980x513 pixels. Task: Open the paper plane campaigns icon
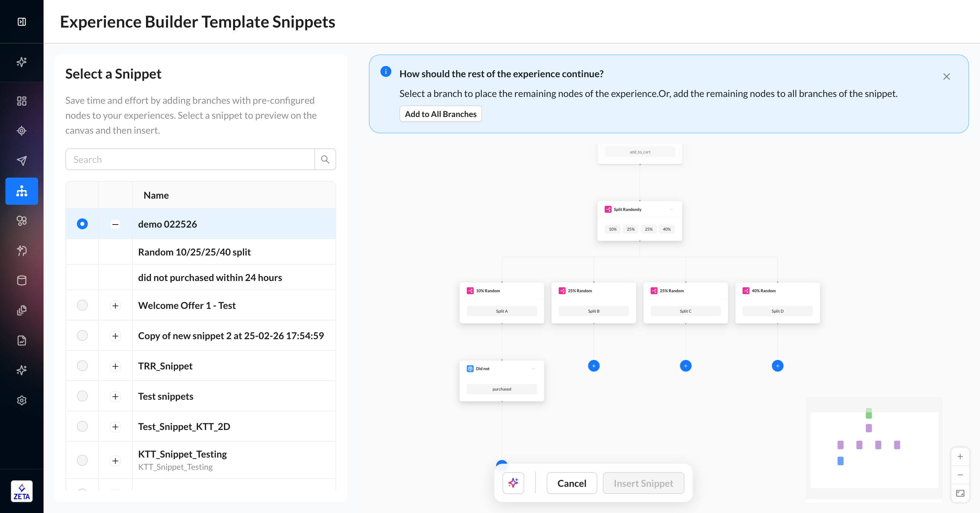point(22,161)
